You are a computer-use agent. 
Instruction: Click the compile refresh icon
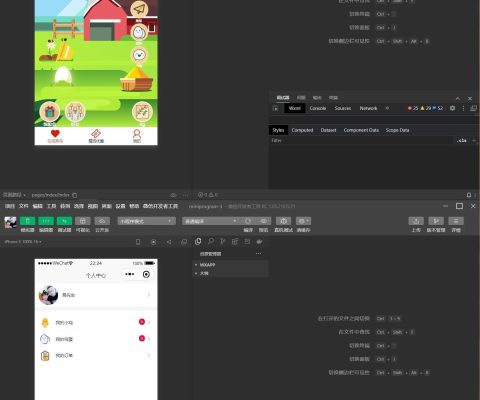(248, 221)
